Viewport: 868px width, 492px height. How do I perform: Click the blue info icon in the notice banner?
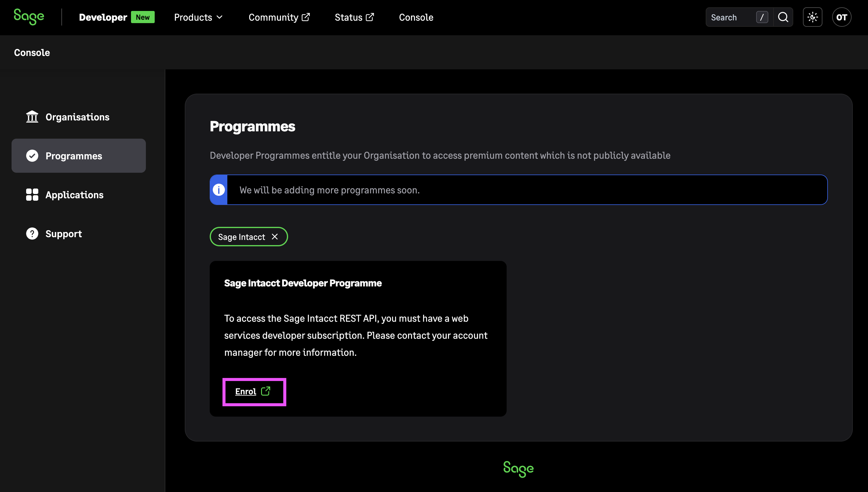(x=219, y=190)
